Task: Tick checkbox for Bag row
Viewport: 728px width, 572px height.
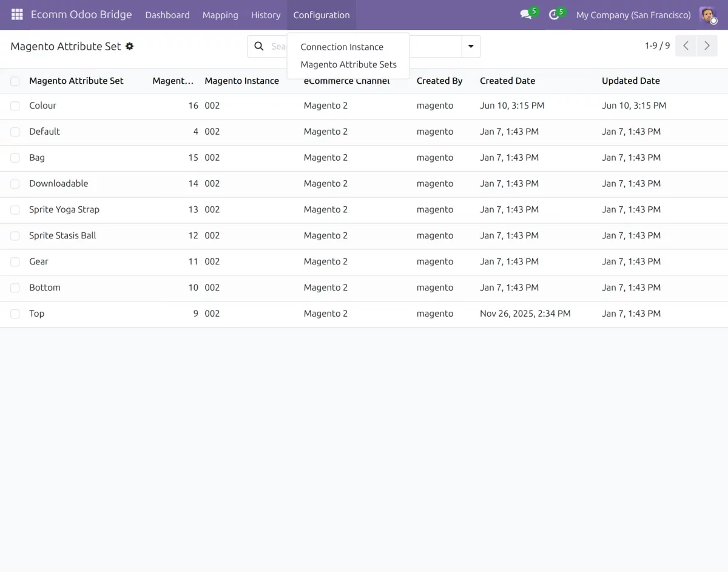Action: pos(15,158)
